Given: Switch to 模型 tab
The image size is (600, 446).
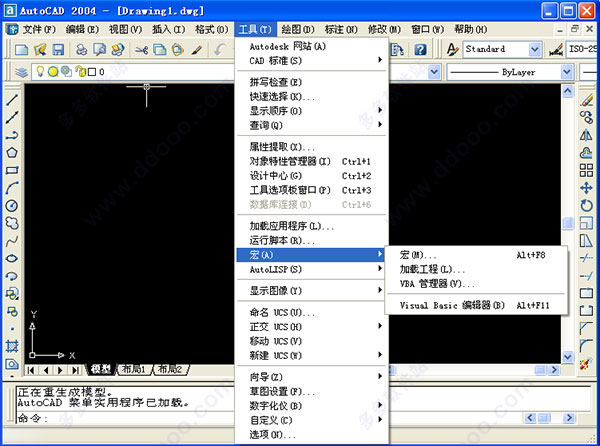Looking at the screenshot, I should click(101, 369).
